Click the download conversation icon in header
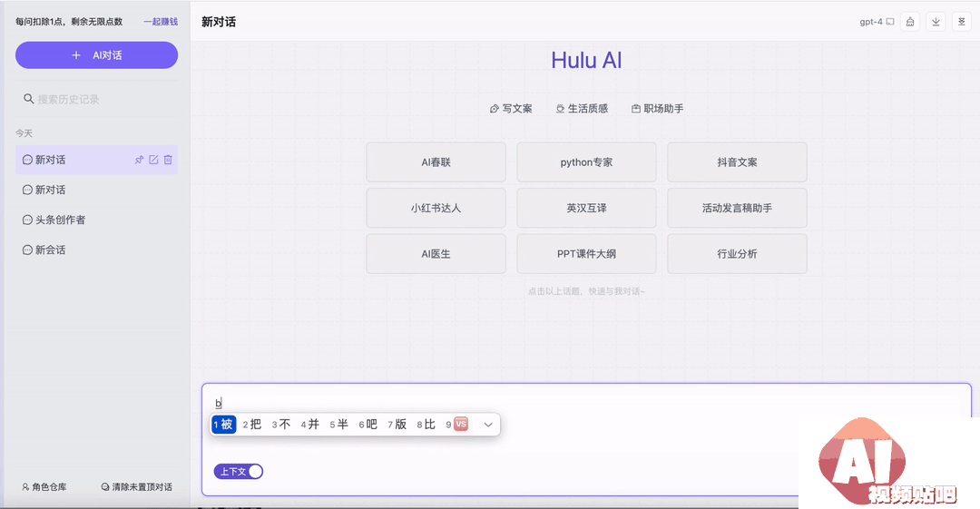 pyautogui.click(x=936, y=22)
